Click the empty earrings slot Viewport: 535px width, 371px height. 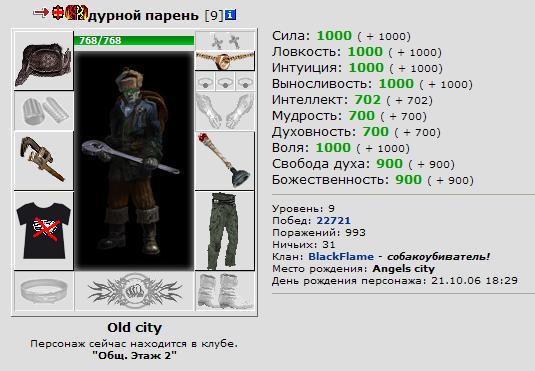click(x=225, y=41)
